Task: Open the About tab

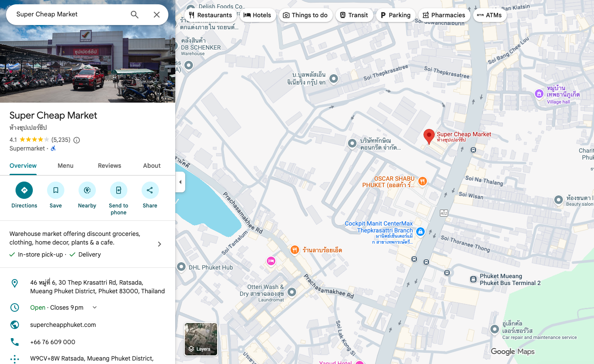Action: [152, 166]
